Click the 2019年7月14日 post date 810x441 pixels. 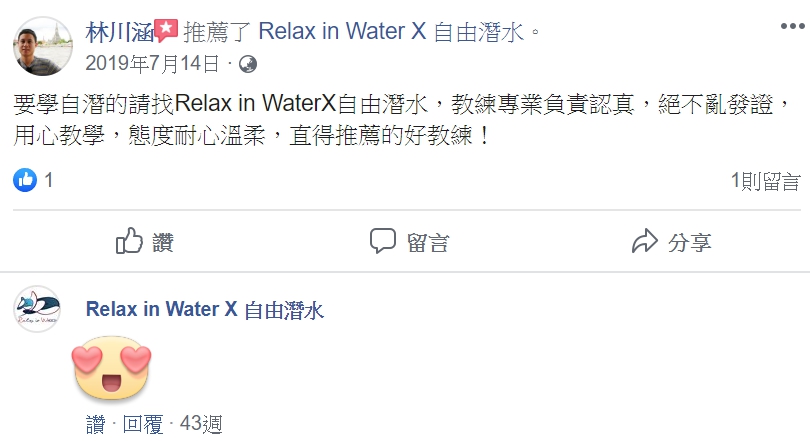tap(152, 64)
